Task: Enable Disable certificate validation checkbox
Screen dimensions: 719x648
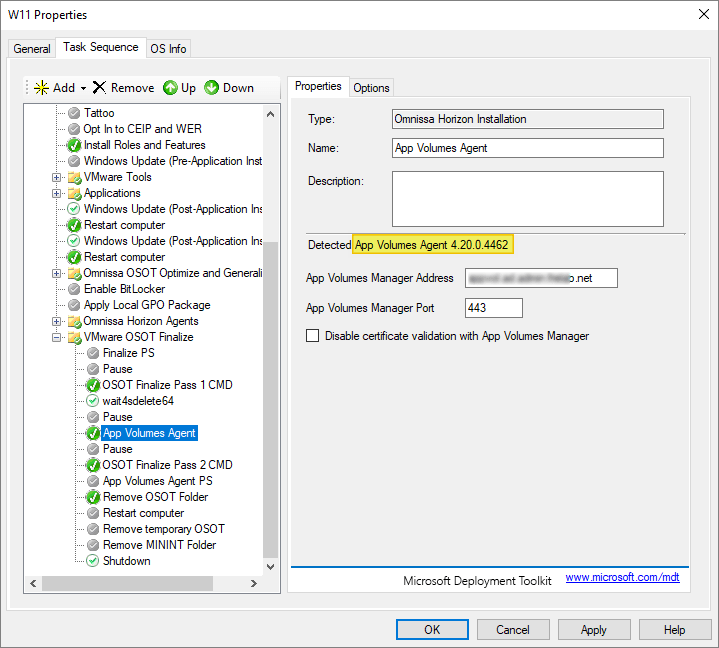Action: 313,336
